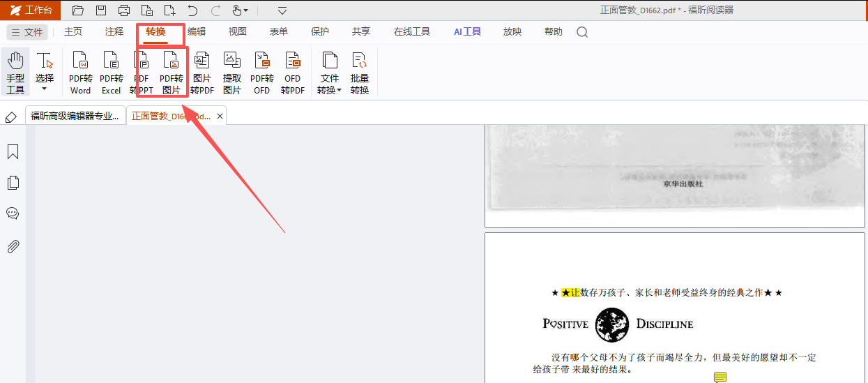Expand the 选择 tool dropdown arrow
868x383 pixels.
coord(45,89)
